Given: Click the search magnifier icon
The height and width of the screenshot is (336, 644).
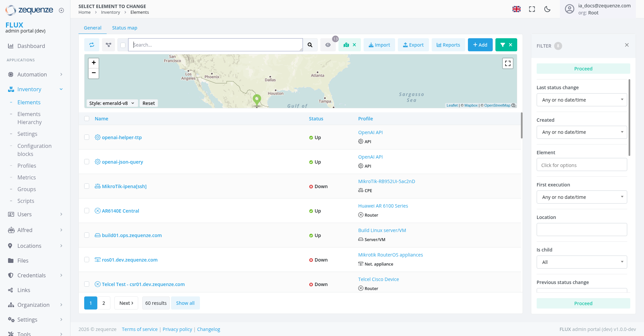Looking at the screenshot, I should 310,45.
